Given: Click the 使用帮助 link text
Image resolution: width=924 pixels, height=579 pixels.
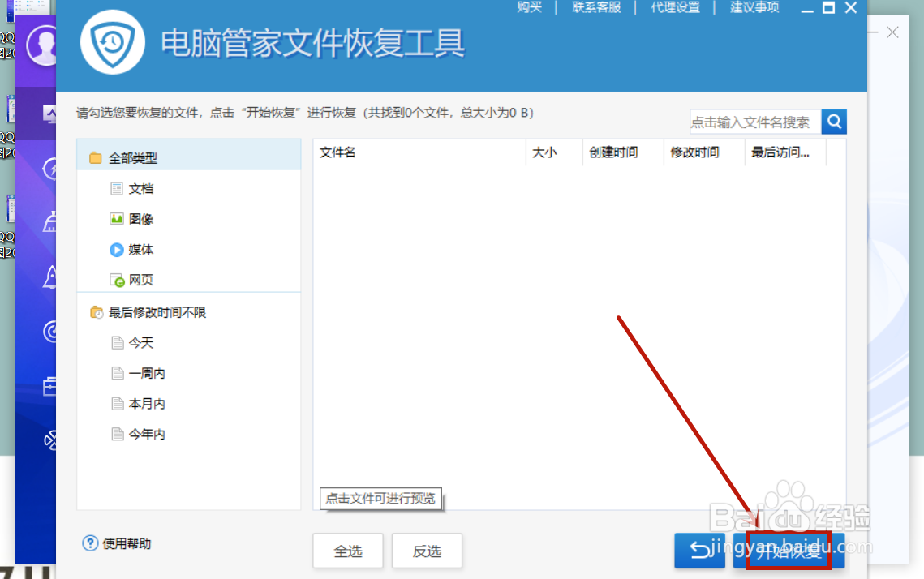Looking at the screenshot, I should [x=127, y=543].
